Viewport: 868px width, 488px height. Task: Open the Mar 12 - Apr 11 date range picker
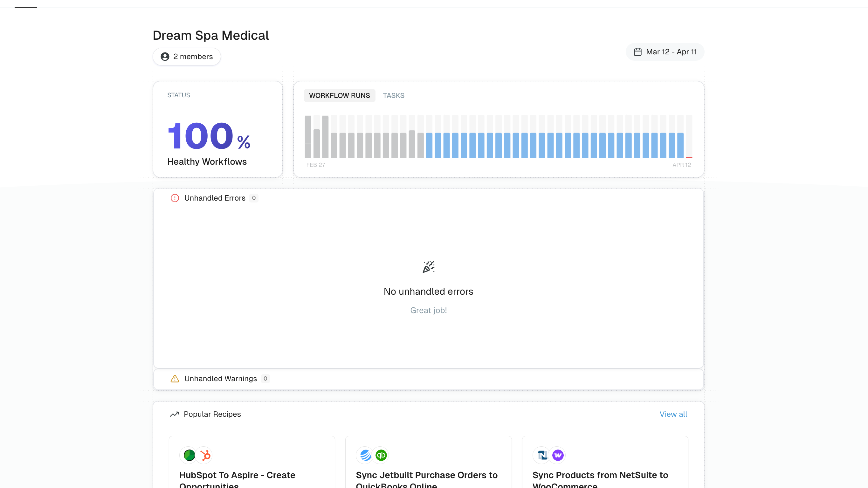(x=665, y=52)
